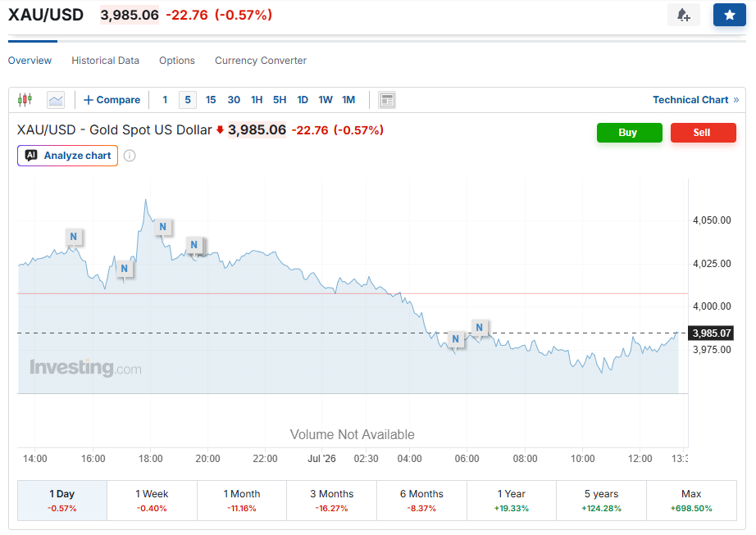Switch to candlestick chart type icon
Image resolution: width=756 pixels, height=535 pixels.
pos(25,100)
